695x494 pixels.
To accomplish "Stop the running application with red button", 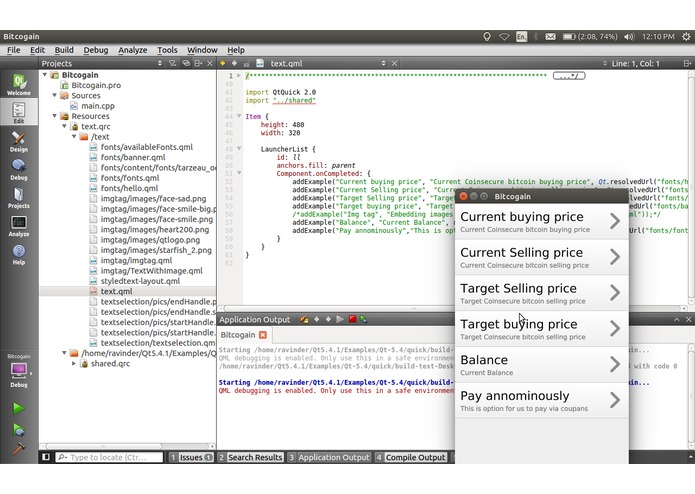I will point(352,319).
